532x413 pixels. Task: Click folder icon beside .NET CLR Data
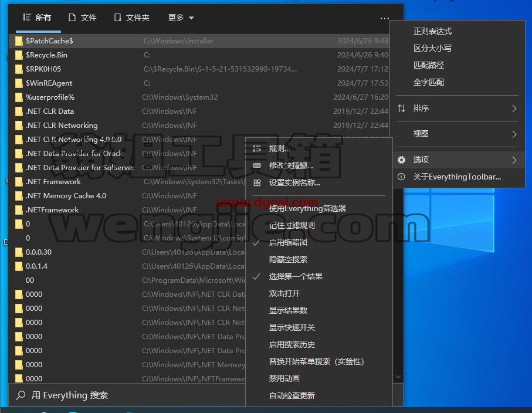click(19, 111)
